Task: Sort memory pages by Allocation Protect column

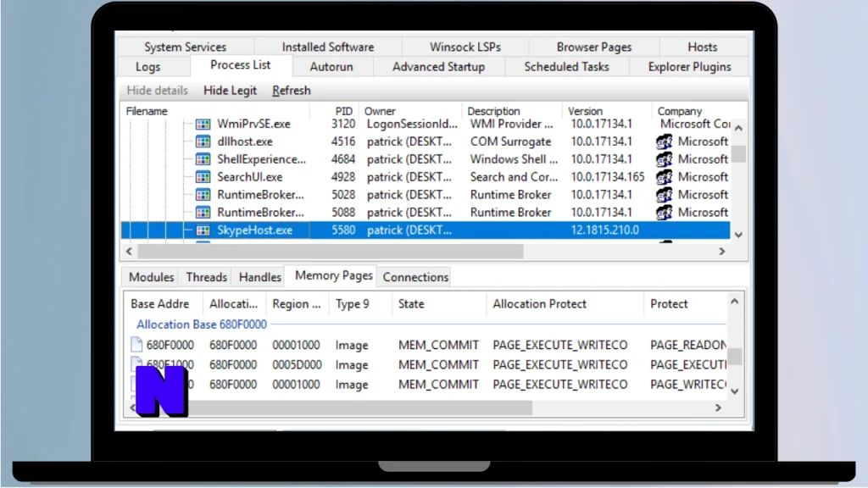Action: coord(565,304)
